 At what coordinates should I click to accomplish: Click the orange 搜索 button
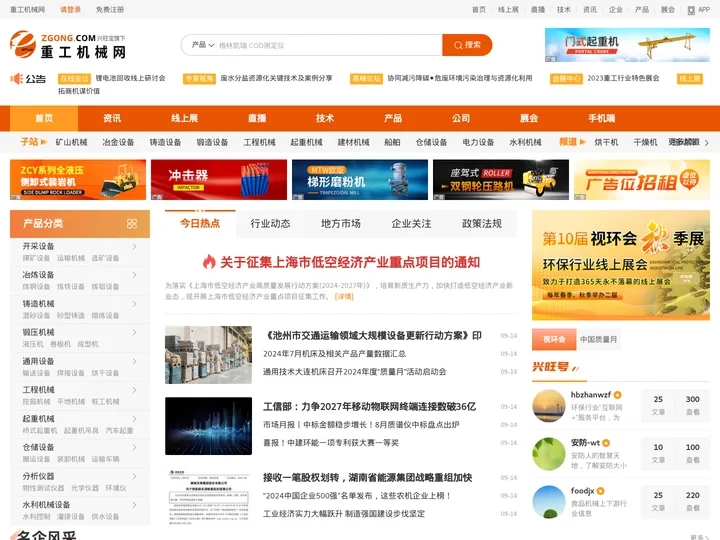(467, 45)
